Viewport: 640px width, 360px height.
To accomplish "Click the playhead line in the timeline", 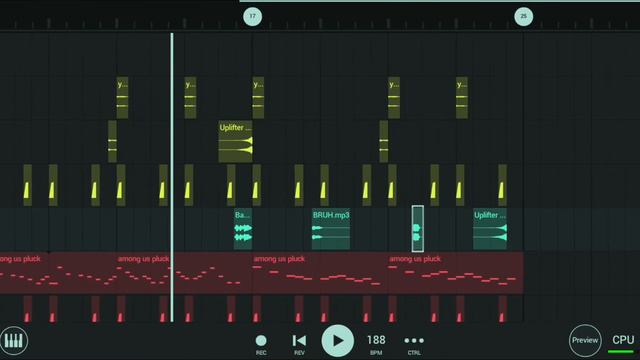I will tap(172, 178).
